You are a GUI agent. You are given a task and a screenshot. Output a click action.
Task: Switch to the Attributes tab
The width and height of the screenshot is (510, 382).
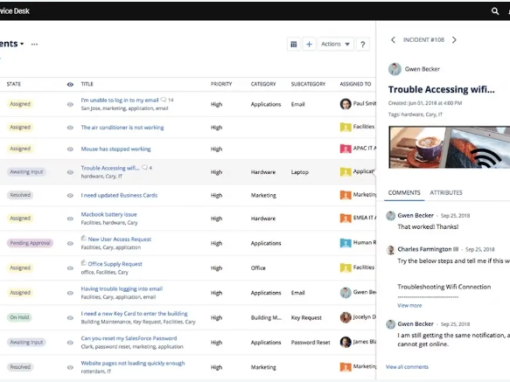[x=446, y=193]
